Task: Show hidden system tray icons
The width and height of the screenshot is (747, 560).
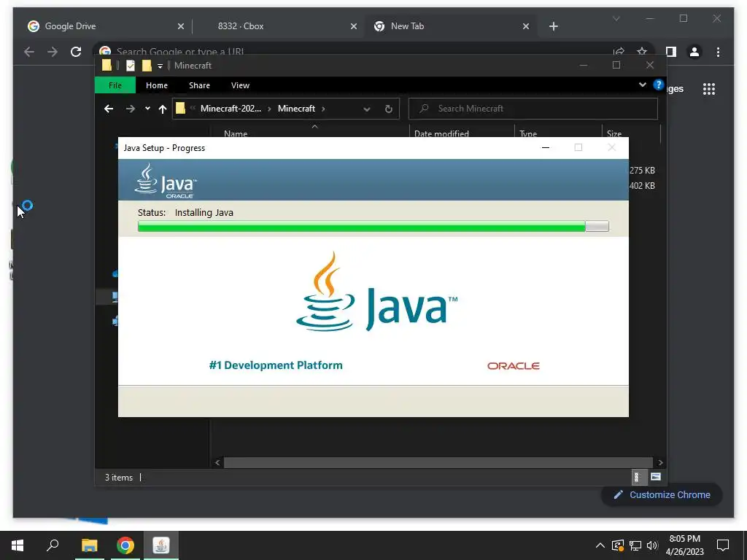Action: [600, 545]
